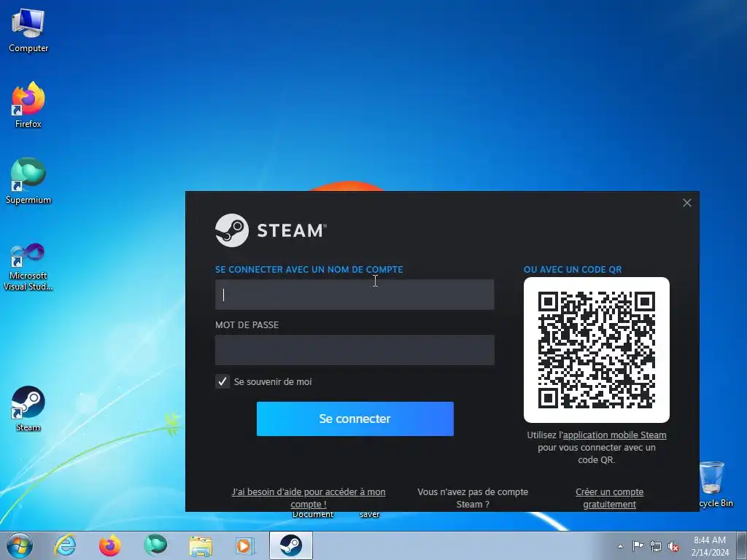Close the Steam login window
Screen dimensions: 747x560
click(x=687, y=203)
